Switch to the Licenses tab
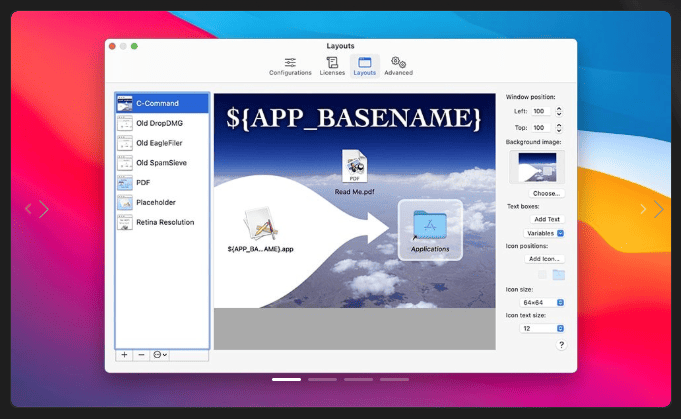This screenshot has height=419, width=681. click(332, 66)
